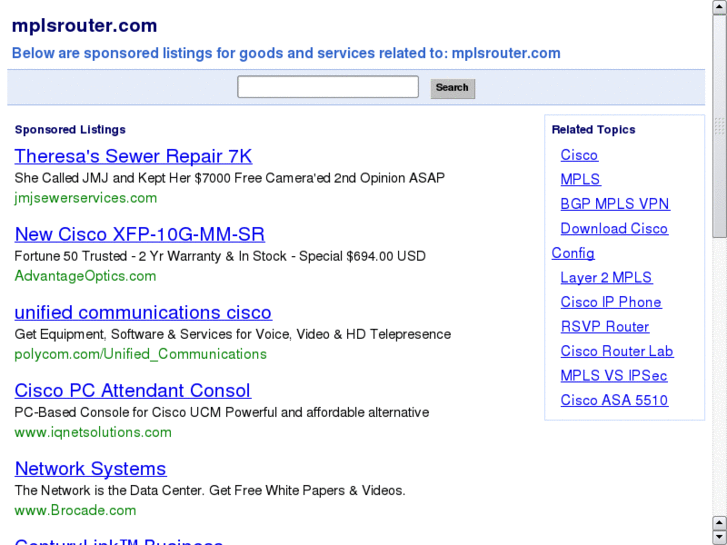Open unified communications cisco listing

[143, 312]
